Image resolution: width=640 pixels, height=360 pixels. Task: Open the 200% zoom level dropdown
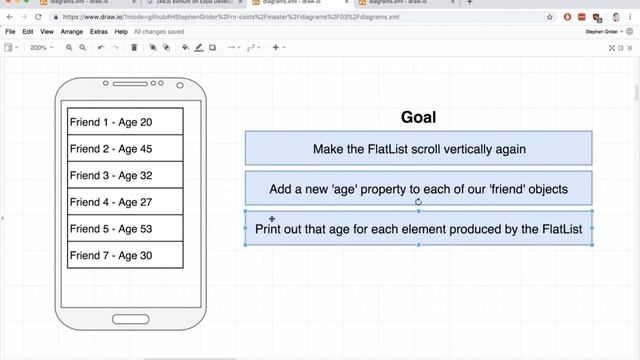[42, 48]
